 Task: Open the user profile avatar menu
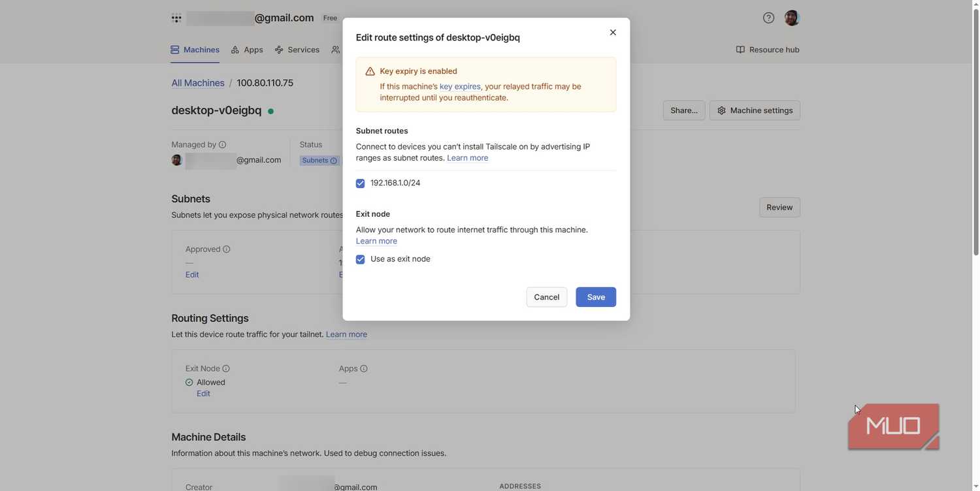[792, 18]
